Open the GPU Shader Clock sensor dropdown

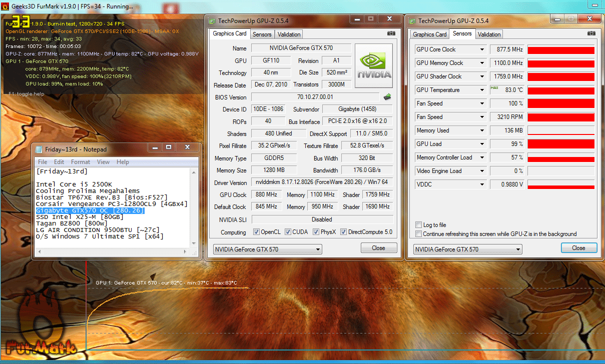482,76
